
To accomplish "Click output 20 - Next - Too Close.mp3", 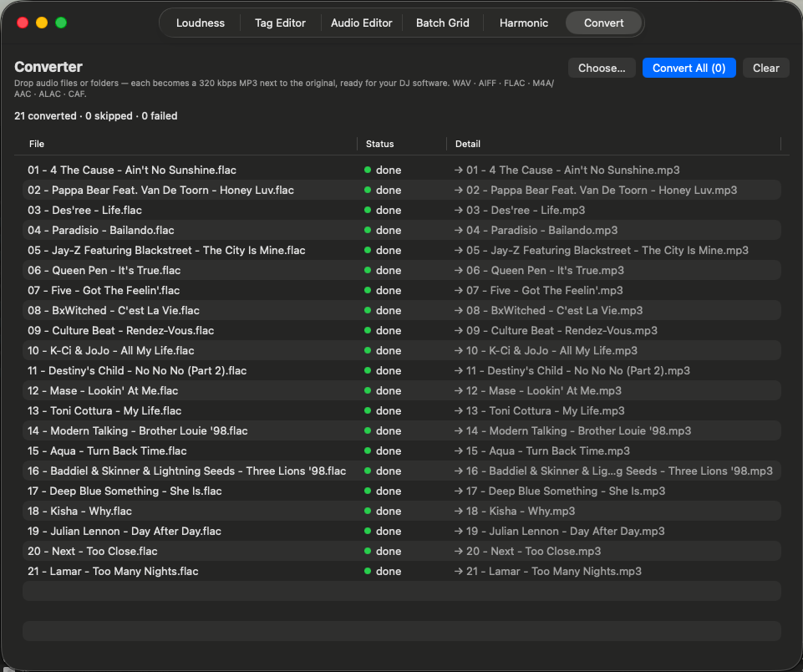I will pos(527,551).
